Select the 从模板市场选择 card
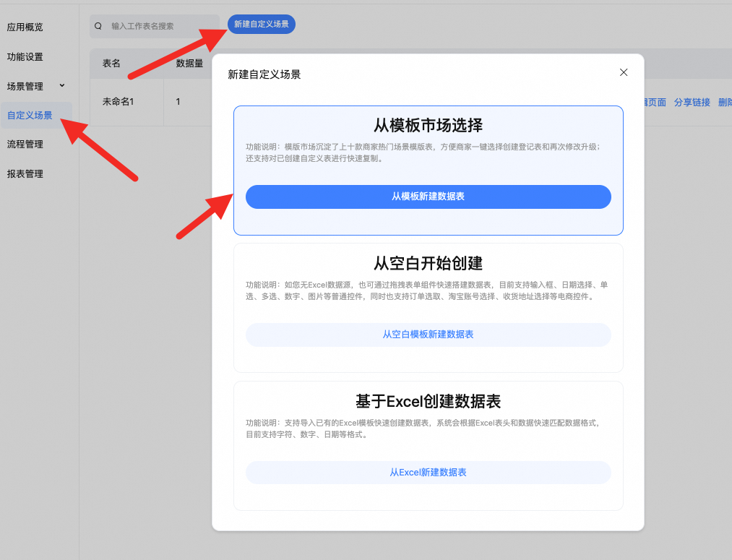 pyautogui.click(x=428, y=171)
